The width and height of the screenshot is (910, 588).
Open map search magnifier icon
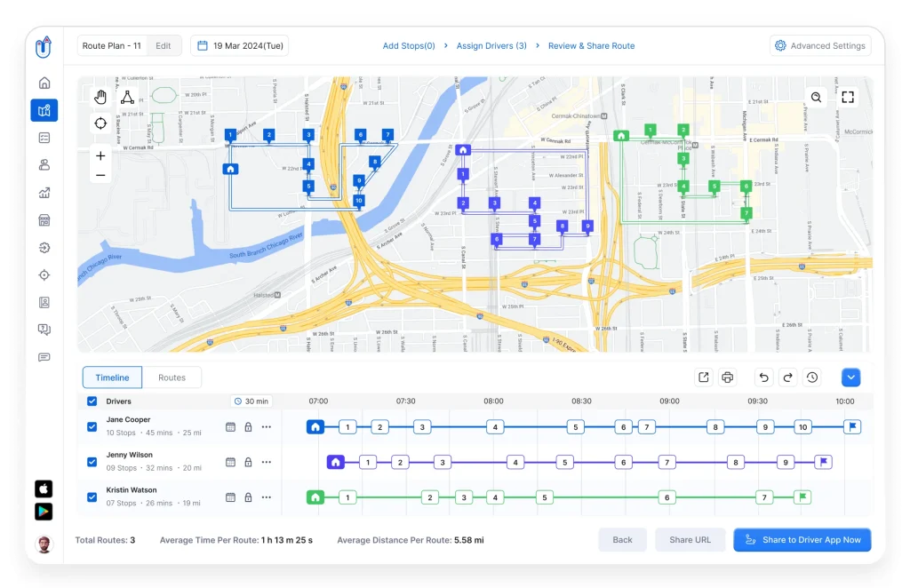point(816,97)
